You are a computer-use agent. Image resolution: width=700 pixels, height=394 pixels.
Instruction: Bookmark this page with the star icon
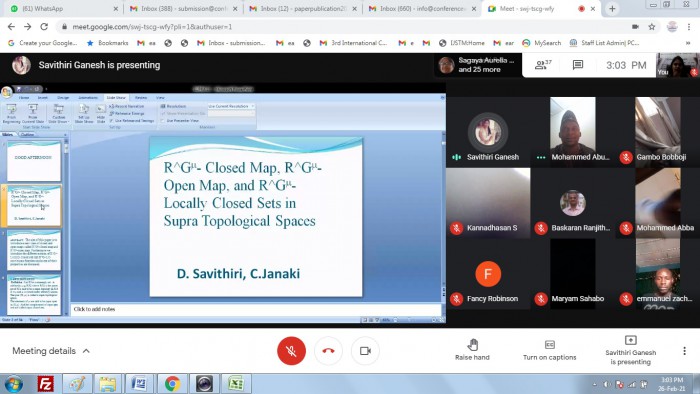[652, 27]
